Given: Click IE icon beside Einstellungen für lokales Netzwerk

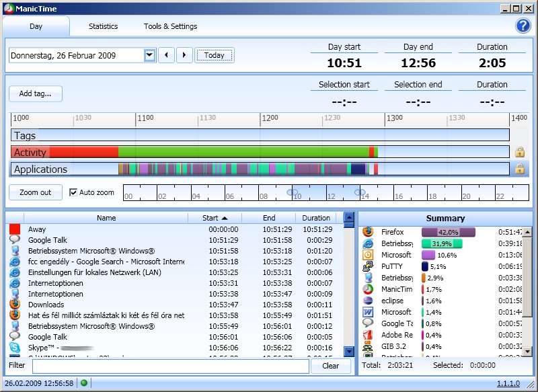Looking at the screenshot, I should (x=15, y=272).
